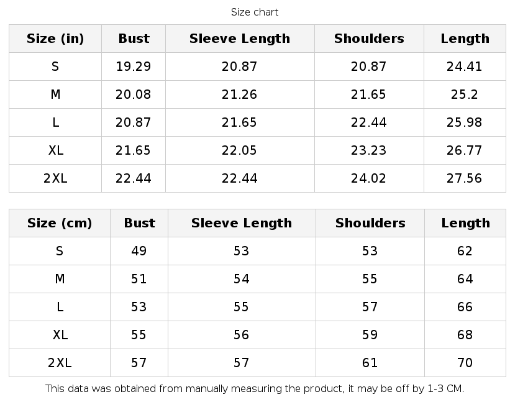The width and height of the screenshot is (528, 420).
Task: Select the 19.29 bust cell
Action: 134,66
